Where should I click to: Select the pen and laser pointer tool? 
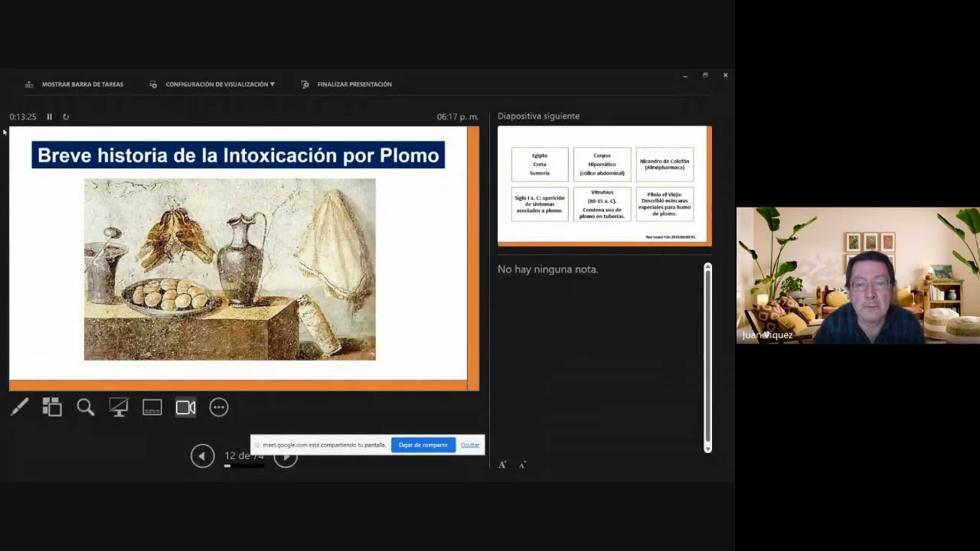click(x=19, y=407)
